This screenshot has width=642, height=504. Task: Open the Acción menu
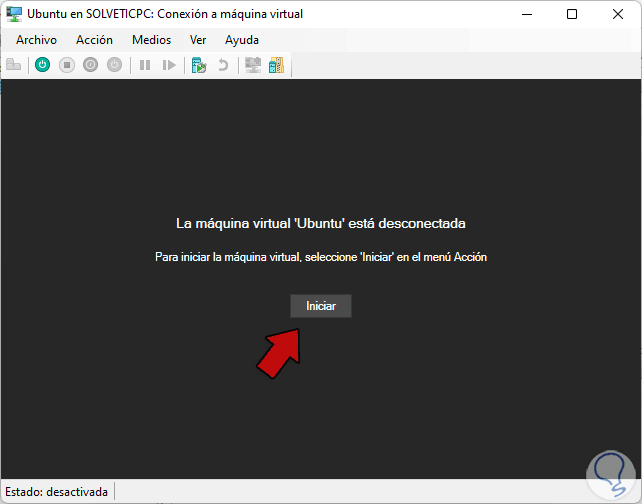coord(94,40)
